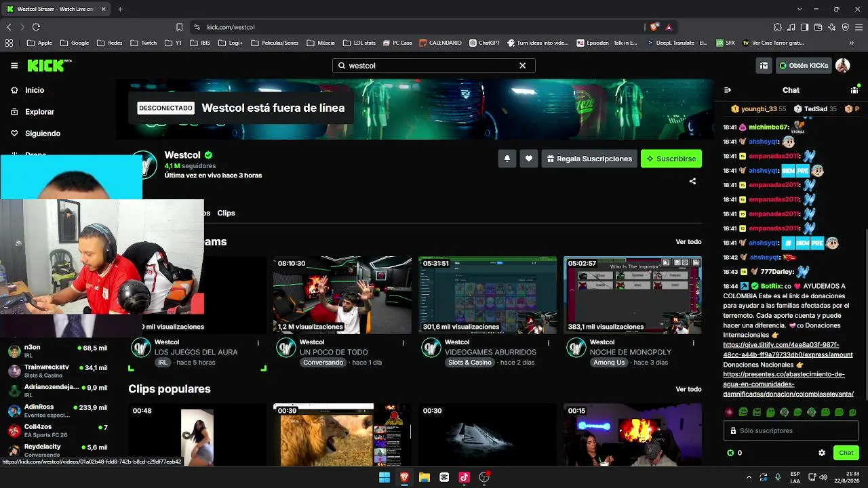Play the 00:15 popular clip
Image resolution: width=868 pixels, height=488 pixels.
coord(633,435)
